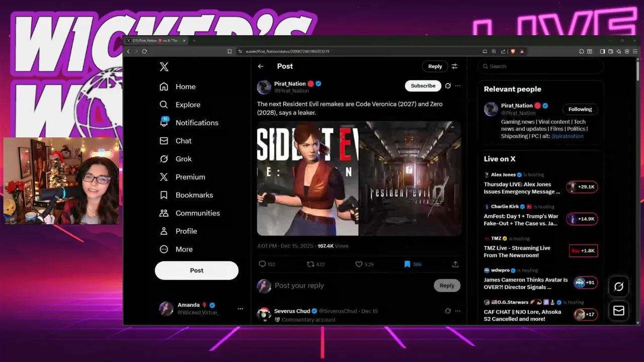Screen dimensions: 644x362
Task: Click bookmark icon in address bar
Action: pyautogui.click(x=229, y=51)
